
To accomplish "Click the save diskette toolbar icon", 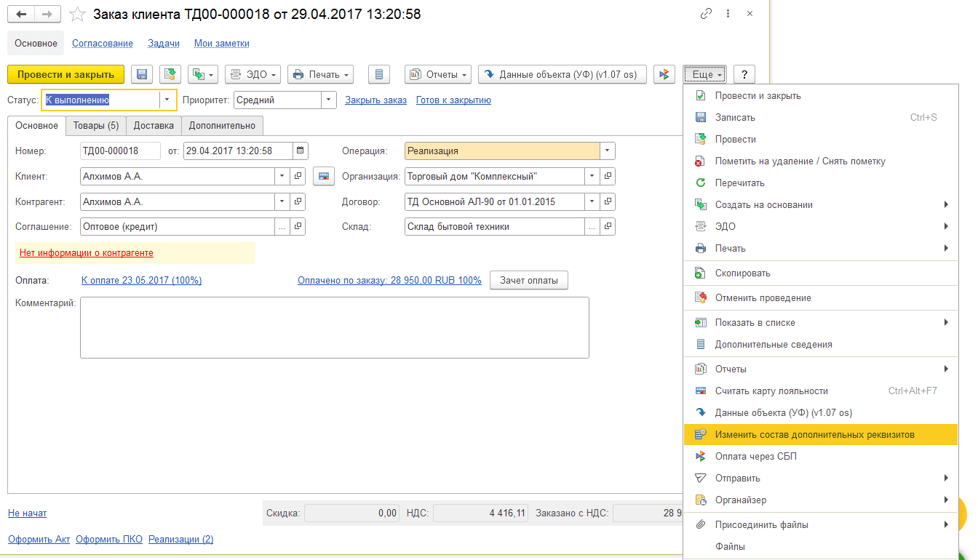I will click(x=143, y=74).
